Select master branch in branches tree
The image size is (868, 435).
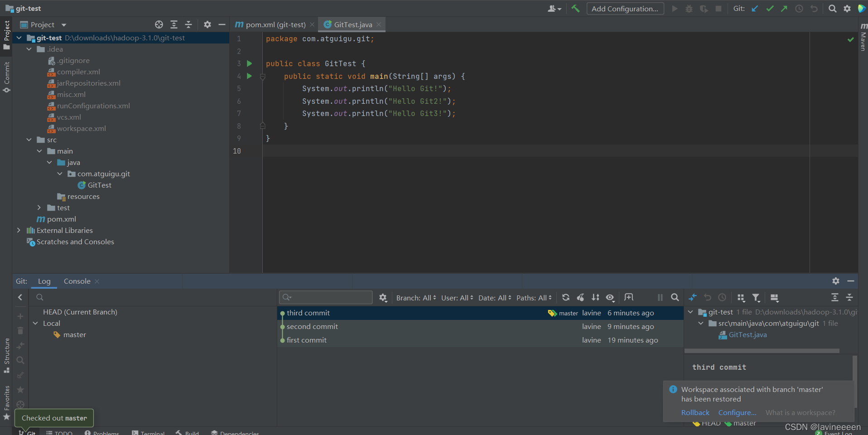click(x=75, y=334)
